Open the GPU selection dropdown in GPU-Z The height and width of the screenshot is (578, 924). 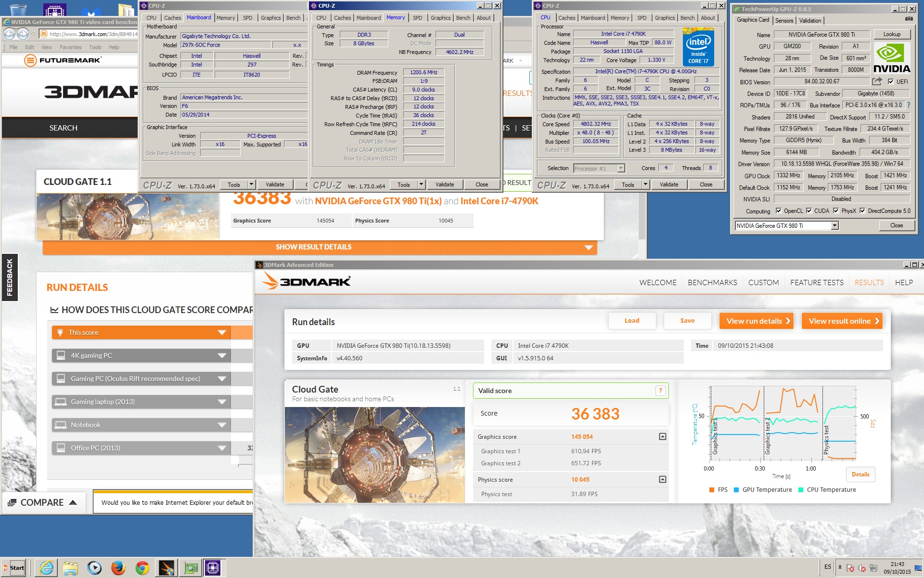835,225
